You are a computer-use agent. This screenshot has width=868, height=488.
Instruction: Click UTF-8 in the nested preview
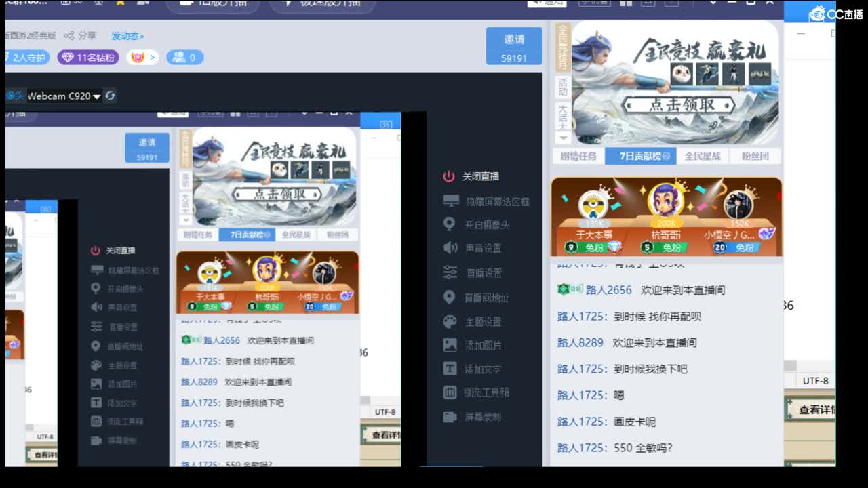[385, 411]
